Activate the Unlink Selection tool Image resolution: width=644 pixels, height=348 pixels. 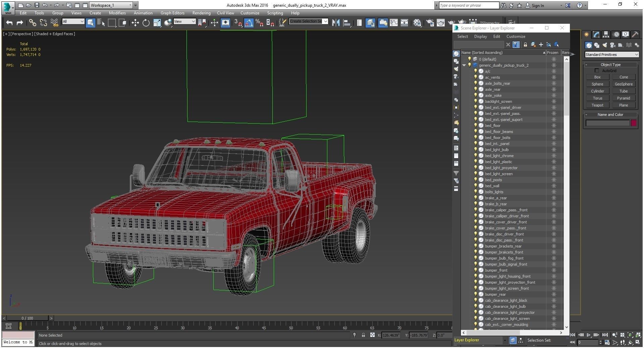point(43,23)
